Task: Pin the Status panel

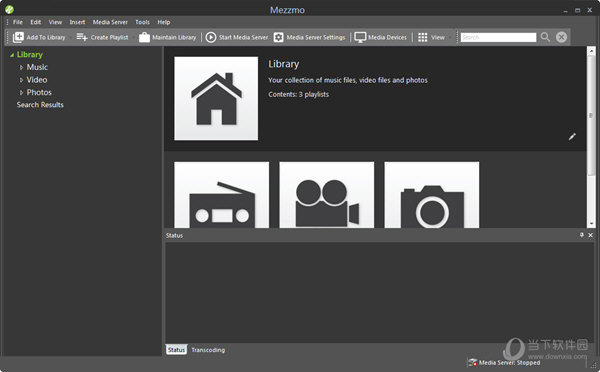Action: [582, 235]
